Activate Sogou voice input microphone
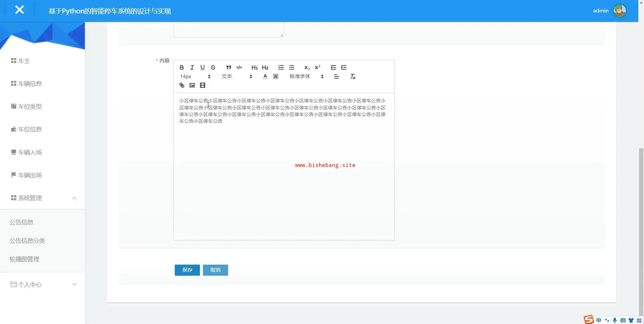644x324 pixels. [x=615, y=320]
